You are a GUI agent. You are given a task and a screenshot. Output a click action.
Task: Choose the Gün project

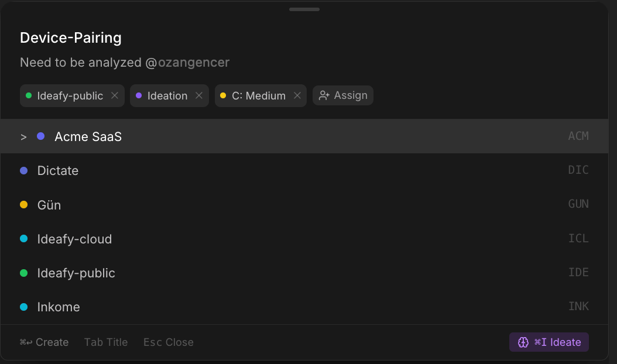tap(49, 205)
